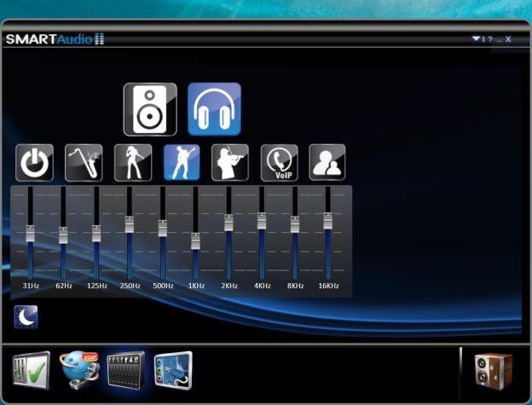Choose the violinist classical equalizer preset
This screenshot has height=405, width=532.
tap(230, 162)
